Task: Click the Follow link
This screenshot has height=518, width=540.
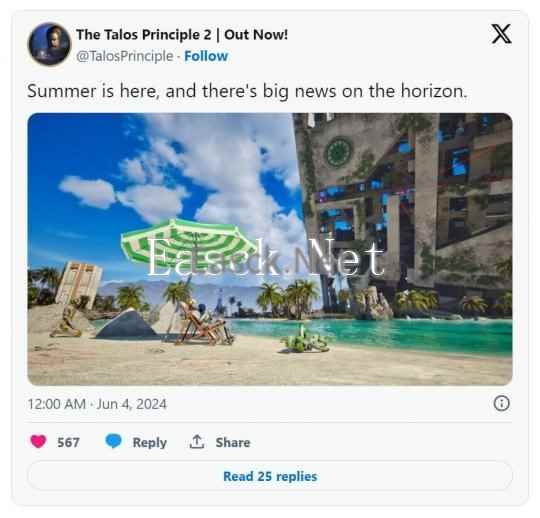Action: [206, 56]
